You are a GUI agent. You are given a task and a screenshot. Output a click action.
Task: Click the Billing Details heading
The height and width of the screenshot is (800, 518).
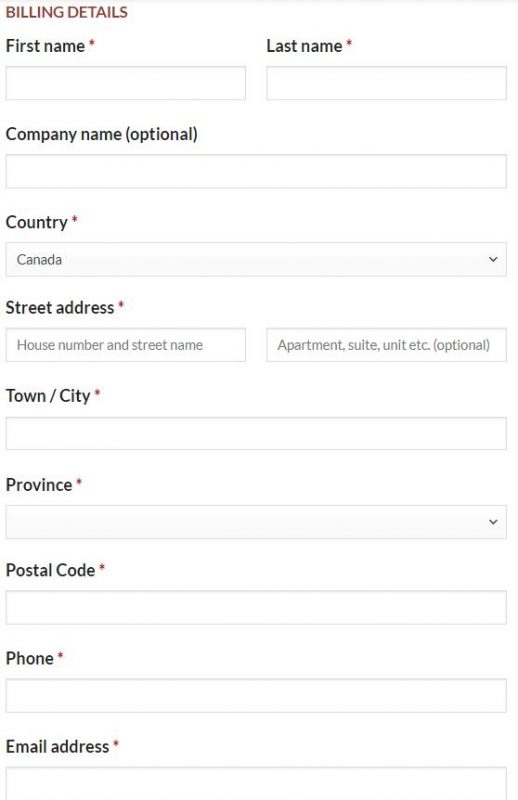66,12
